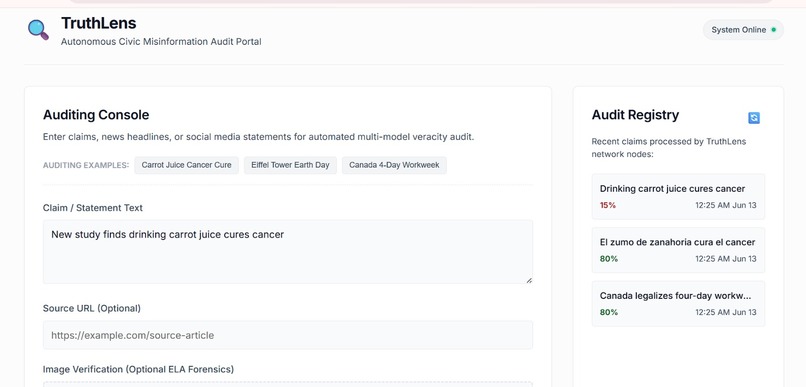Viewport: 806px width, 387px height.
Task: Click the 'Source URL (Optional)' label
Action: [91, 308]
